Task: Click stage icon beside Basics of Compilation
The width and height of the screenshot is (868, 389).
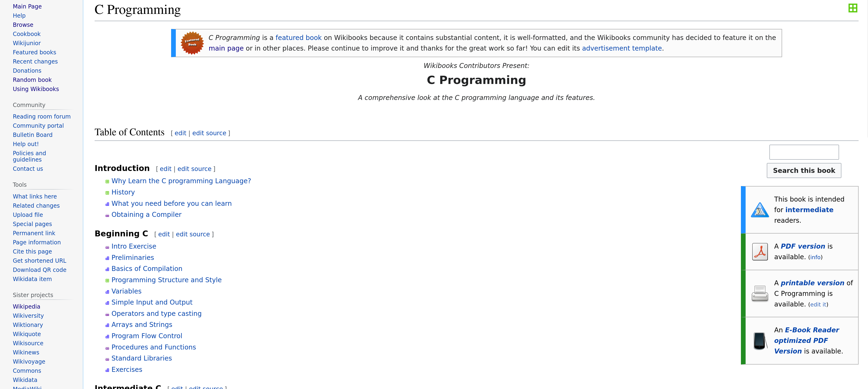Action: (x=107, y=270)
